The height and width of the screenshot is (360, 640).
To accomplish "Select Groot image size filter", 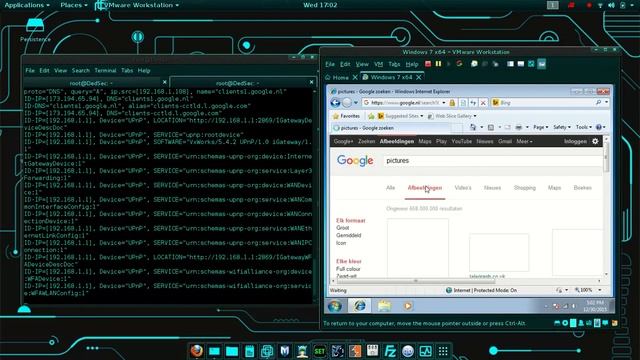I will (342, 228).
